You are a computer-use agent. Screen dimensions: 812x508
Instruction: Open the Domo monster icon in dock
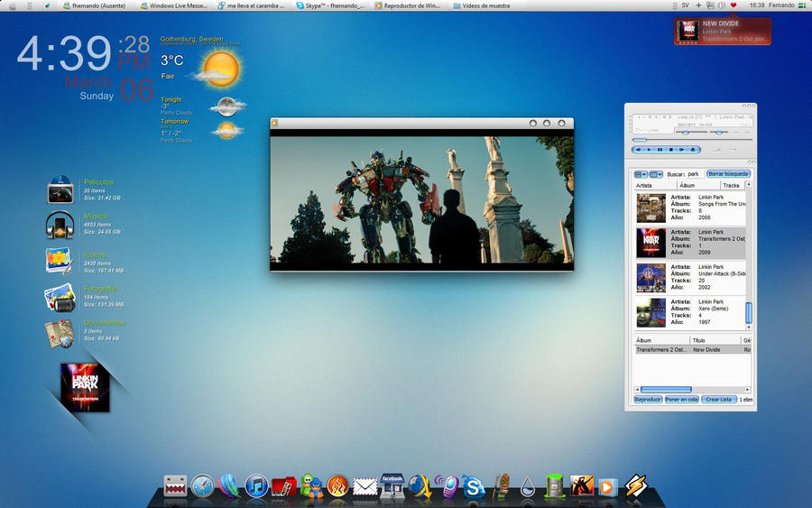(x=175, y=486)
